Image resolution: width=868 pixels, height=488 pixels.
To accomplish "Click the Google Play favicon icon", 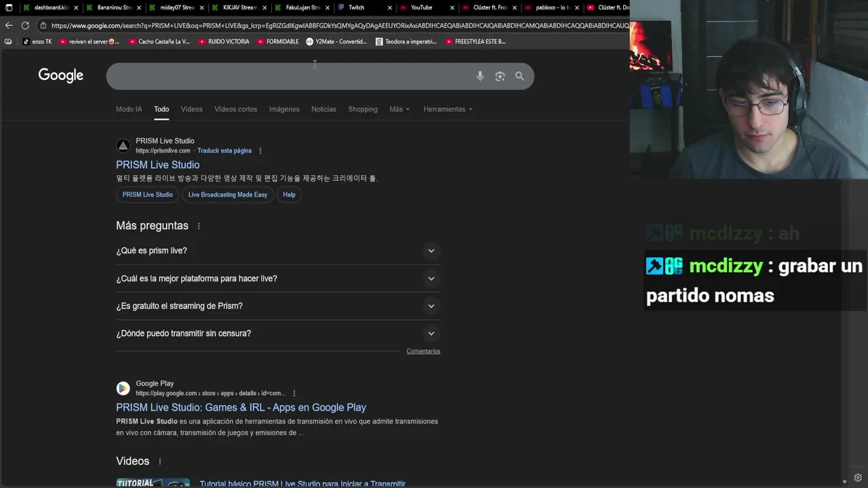I will tap(123, 388).
